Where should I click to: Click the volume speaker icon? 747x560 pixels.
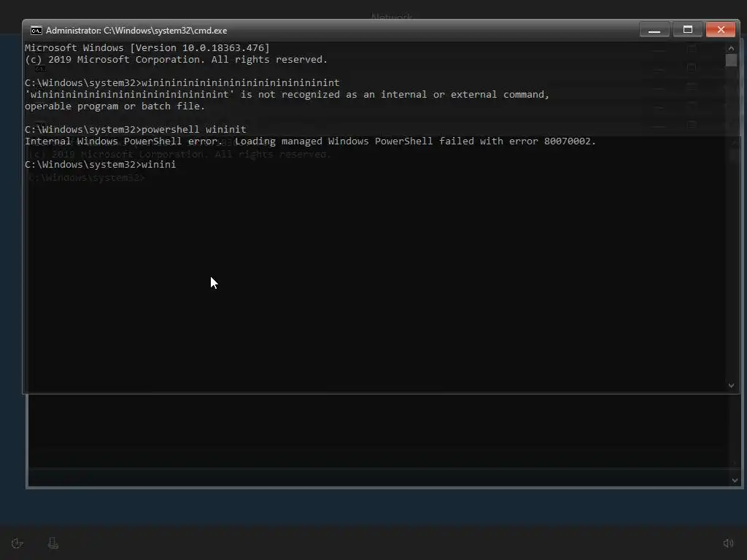click(729, 542)
